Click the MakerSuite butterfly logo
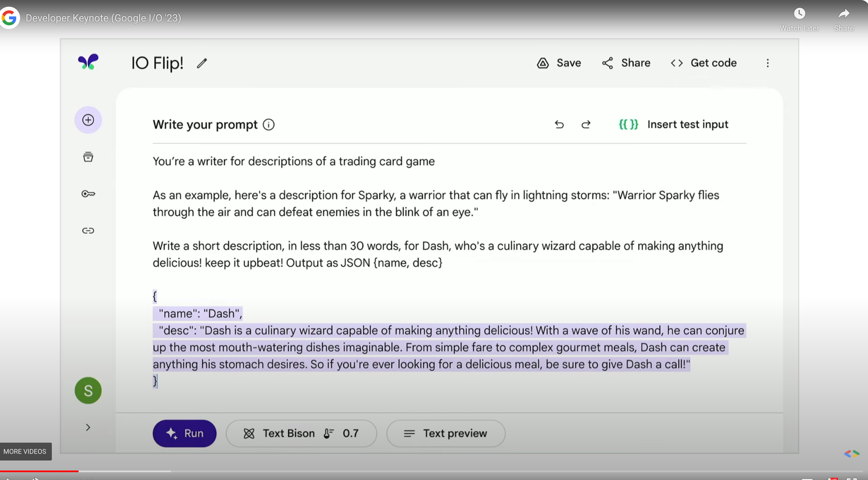868x480 pixels. pyautogui.click(x=88, y=62)
